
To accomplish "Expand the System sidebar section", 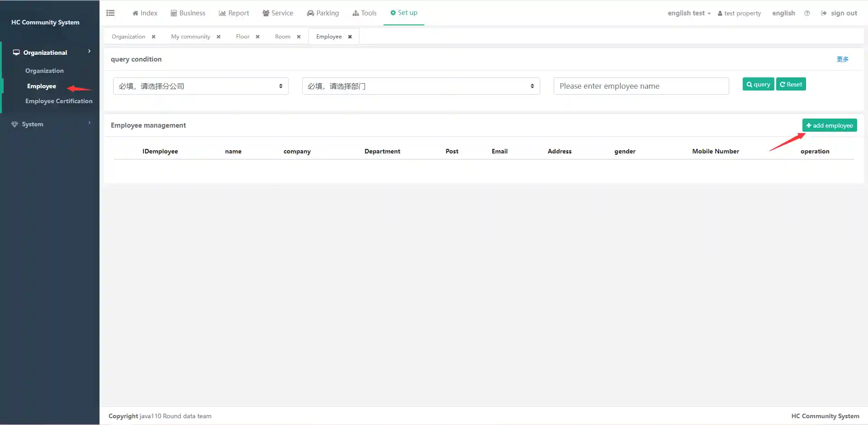I will click(50, 124).
